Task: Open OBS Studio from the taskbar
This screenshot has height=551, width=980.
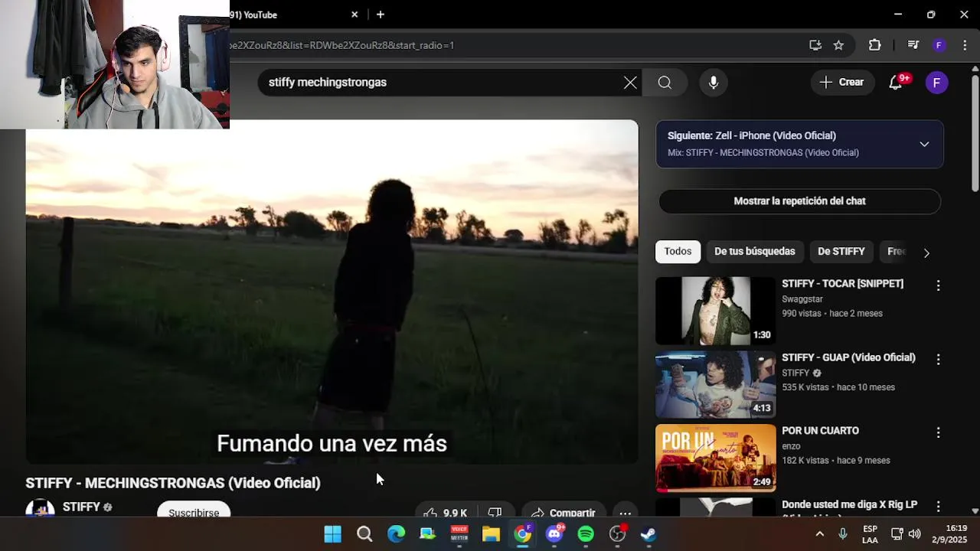Action: [x=617, y=534]
